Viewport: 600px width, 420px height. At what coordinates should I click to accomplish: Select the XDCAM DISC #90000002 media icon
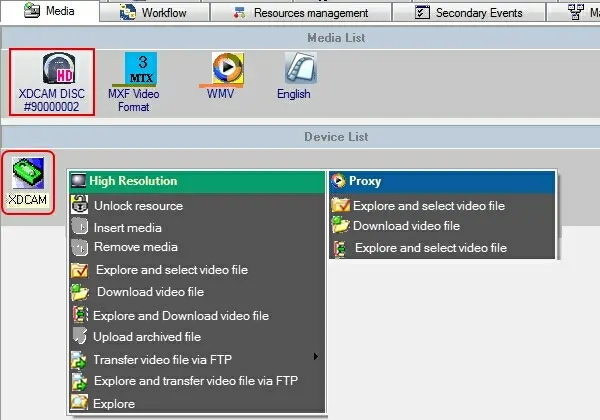52,78
